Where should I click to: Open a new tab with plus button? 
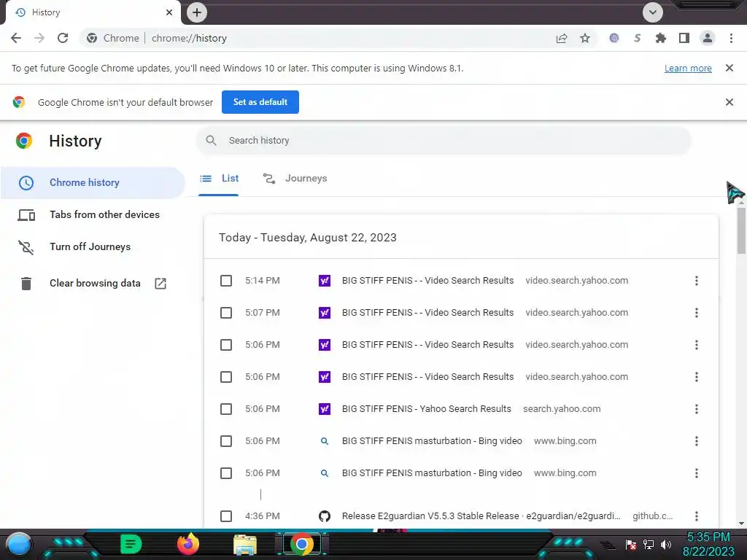pos(197,12)
